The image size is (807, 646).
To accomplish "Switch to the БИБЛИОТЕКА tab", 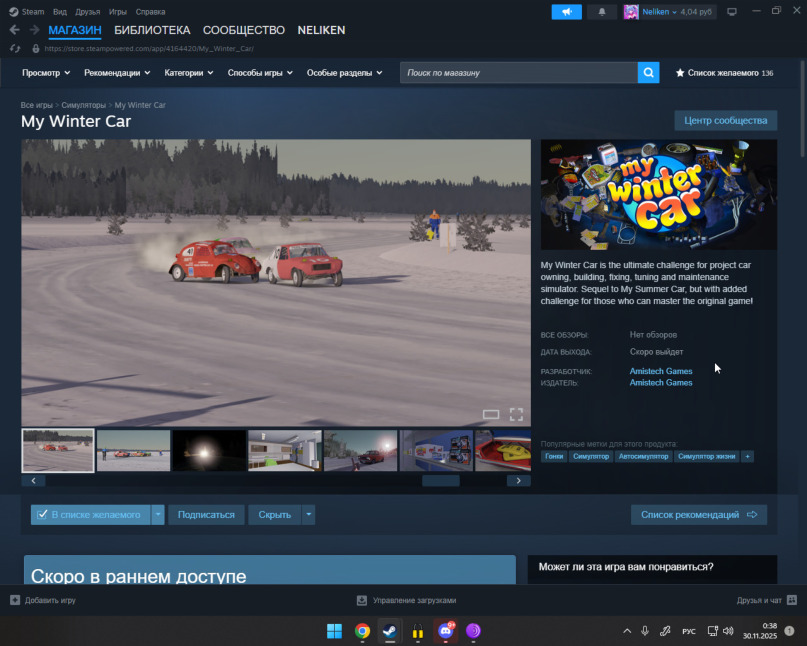I will (x=152, y=30).
